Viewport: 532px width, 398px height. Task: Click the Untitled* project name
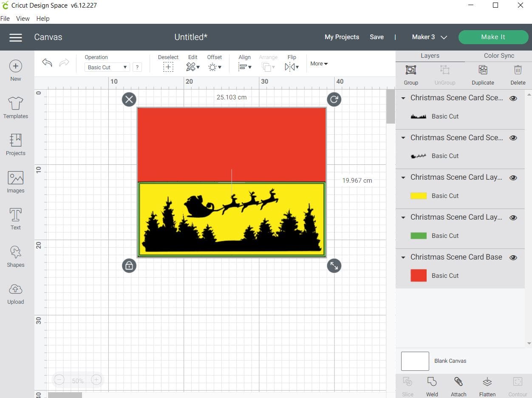191,37
